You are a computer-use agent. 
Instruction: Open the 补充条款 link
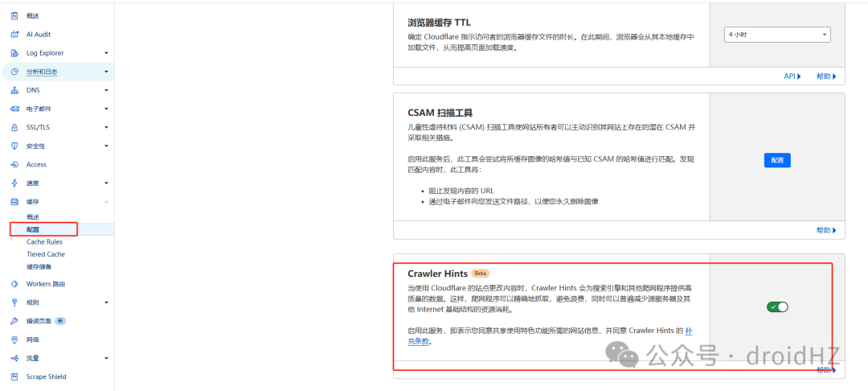coord(686,336)
